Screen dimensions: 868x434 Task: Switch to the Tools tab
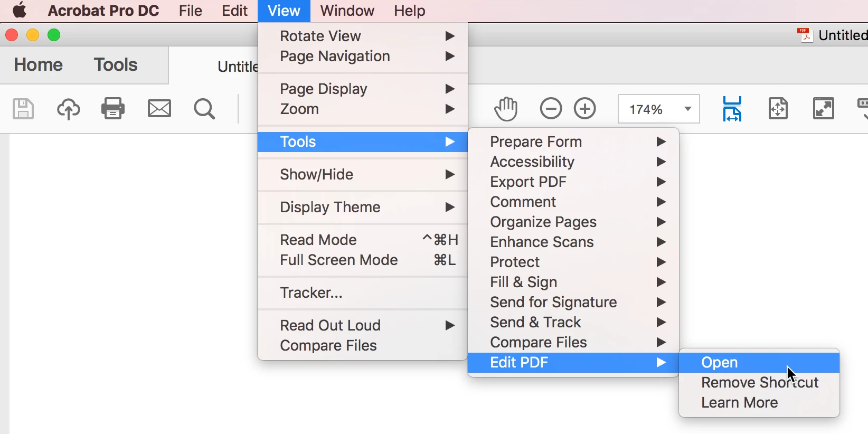coord(116,64)
